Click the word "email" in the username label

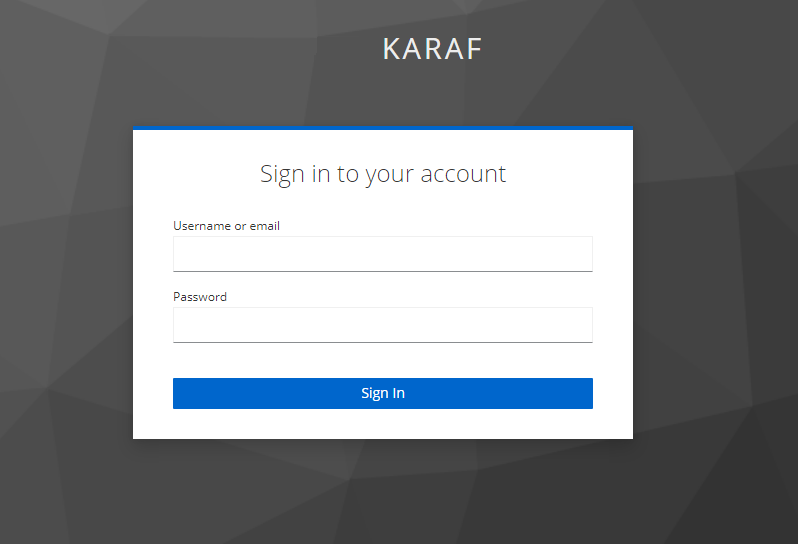coord(264,226)
